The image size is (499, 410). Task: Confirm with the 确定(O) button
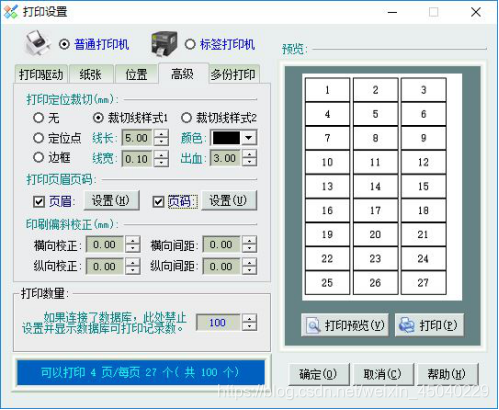(319, 374)
